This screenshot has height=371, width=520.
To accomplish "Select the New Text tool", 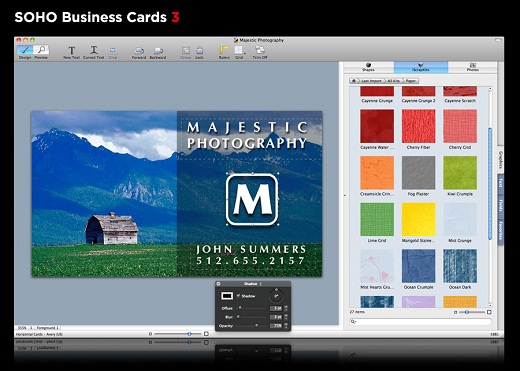I will click(x=71, y=51).
